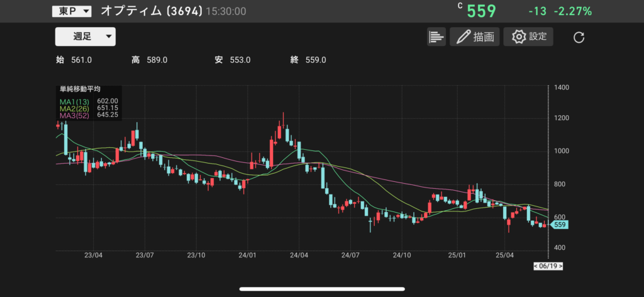The width and height of the screenshot is (644, 297).
Task: Click the 24/04 date axis label
Action: (299, 255)
